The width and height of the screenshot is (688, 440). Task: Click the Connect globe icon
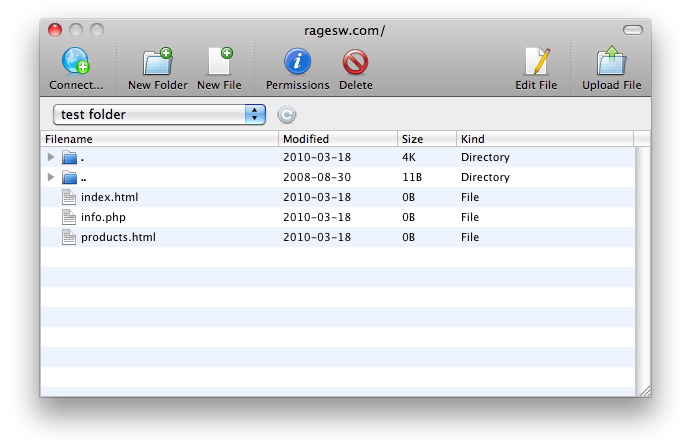pos(76,63)
